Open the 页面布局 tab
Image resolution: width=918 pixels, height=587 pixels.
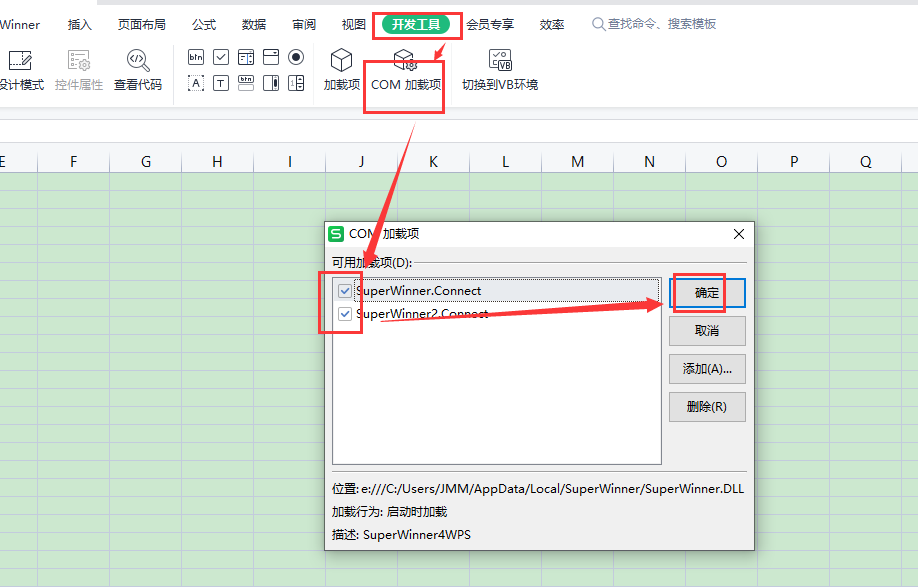142,25
